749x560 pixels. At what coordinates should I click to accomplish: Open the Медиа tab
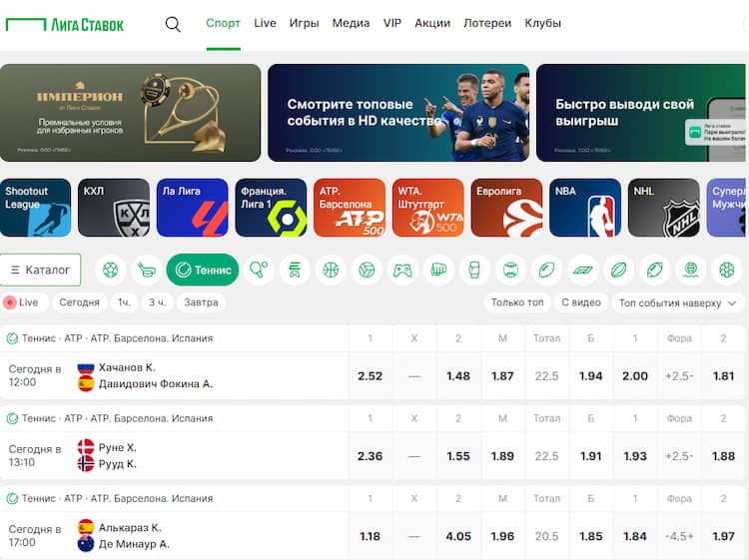pyautogui.click(x=352, y=23)
